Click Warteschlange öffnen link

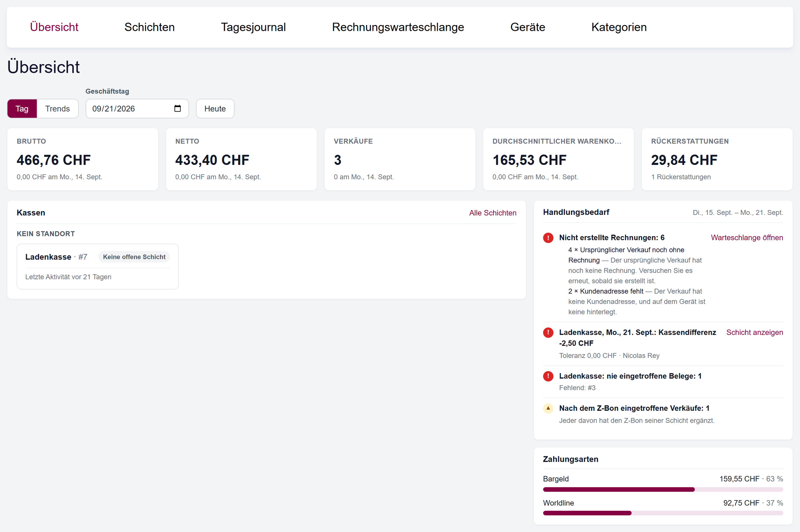coord(747,238)
